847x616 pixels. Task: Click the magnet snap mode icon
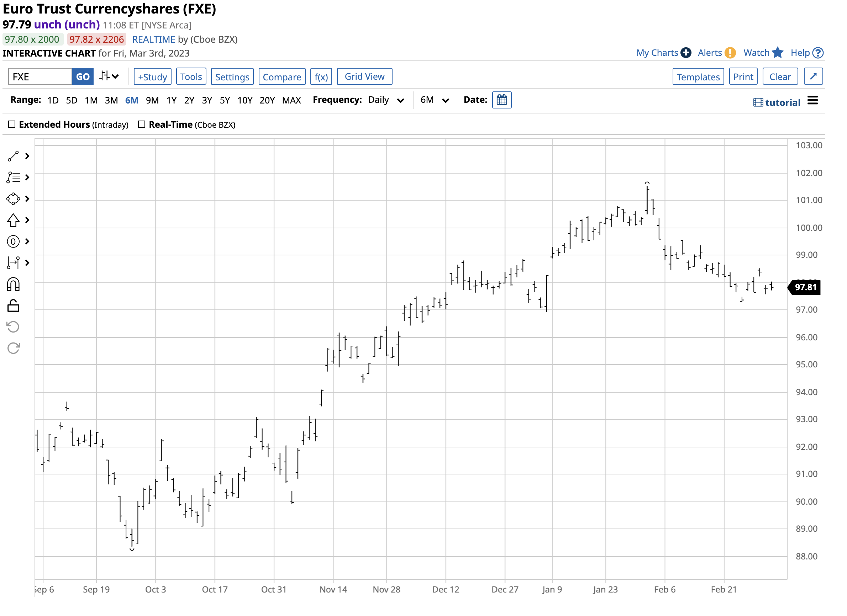pos(13,285)
